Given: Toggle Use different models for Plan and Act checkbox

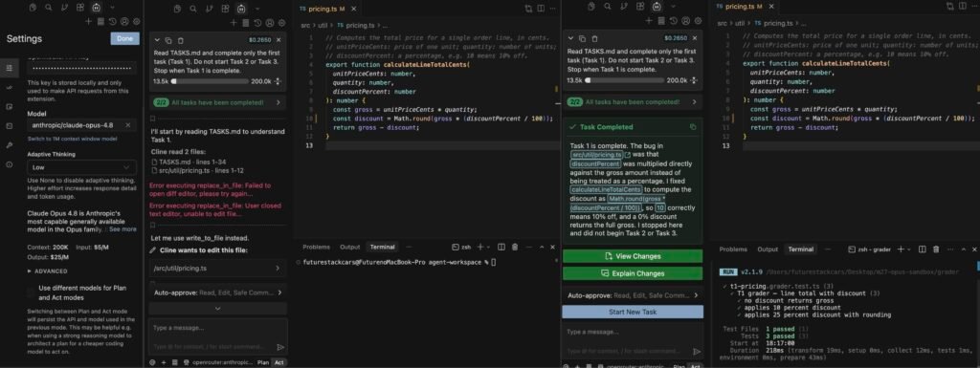Looking at the screenshot, I should [32, 292].
